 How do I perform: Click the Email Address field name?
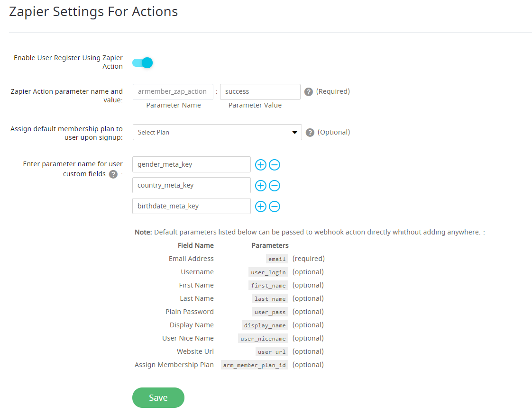click(191, 259)
